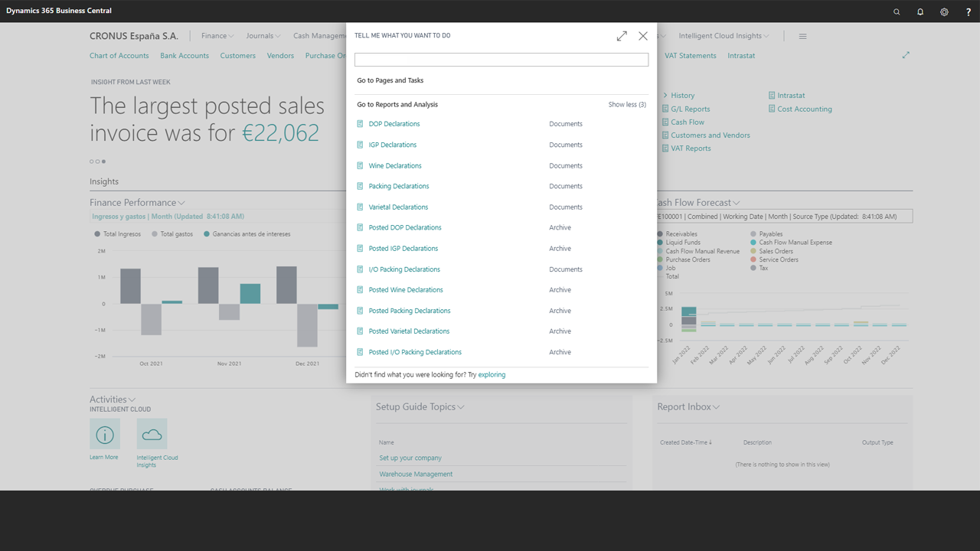Click the Cash Flow report icon

pyautogui.click(x=665, y=122)
